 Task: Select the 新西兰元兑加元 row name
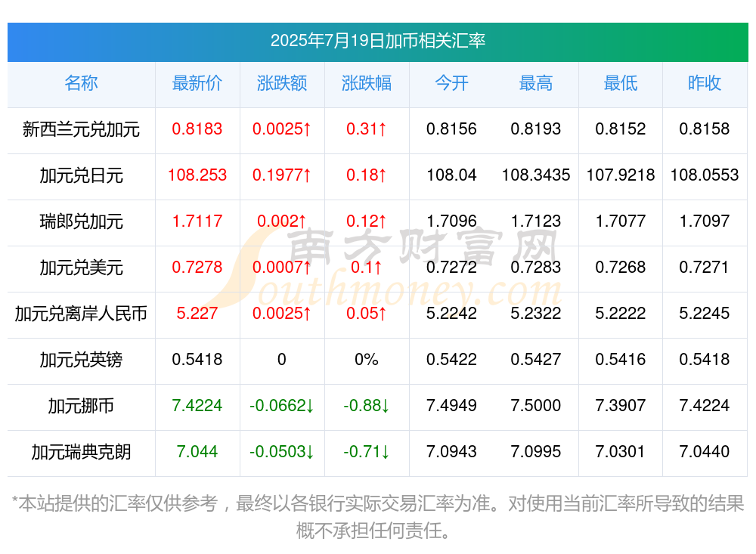click(81, 129)
